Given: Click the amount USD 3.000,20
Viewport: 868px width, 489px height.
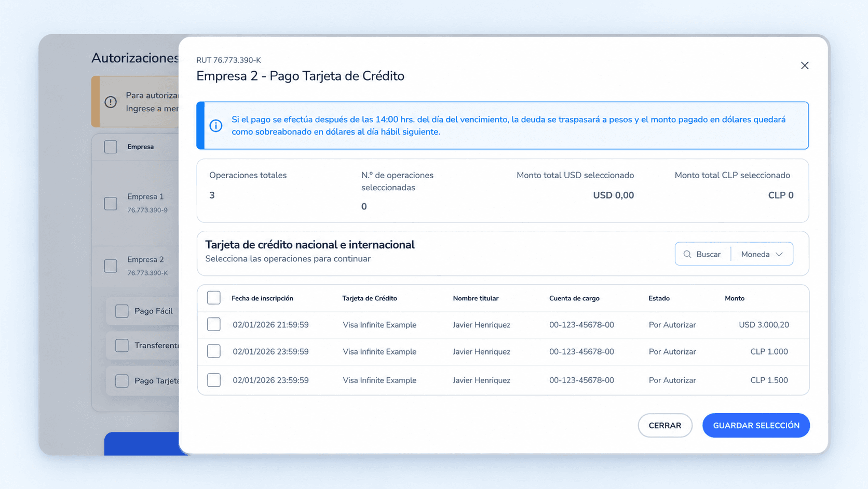Looking at the screenshot, I should [764, 325].
